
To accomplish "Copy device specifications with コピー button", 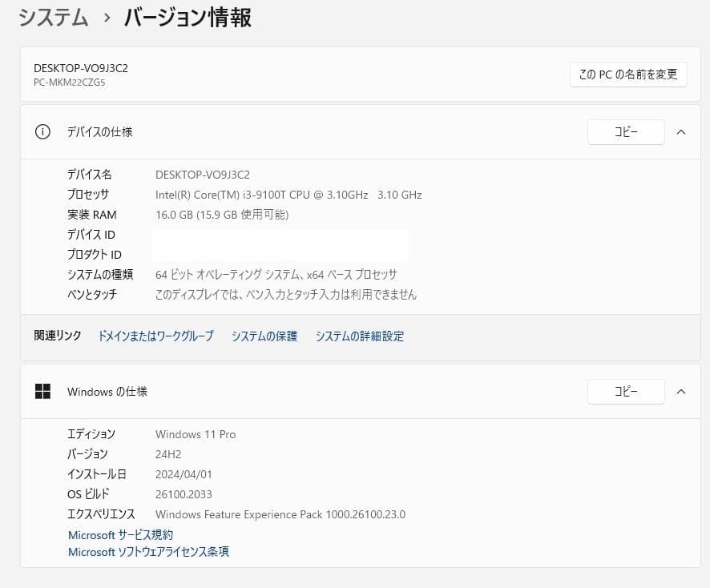I will (x=626, y=131).
